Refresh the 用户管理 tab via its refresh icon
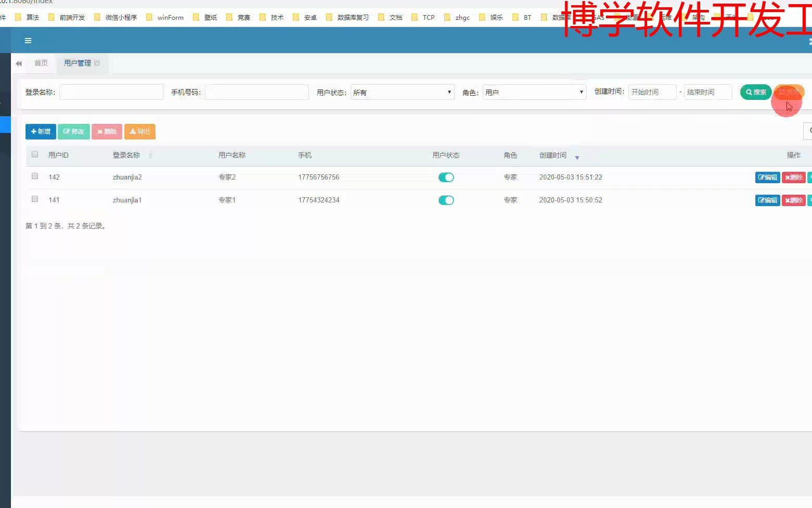The width and height of the screenshot is (812, 508). tap(98, 63)
